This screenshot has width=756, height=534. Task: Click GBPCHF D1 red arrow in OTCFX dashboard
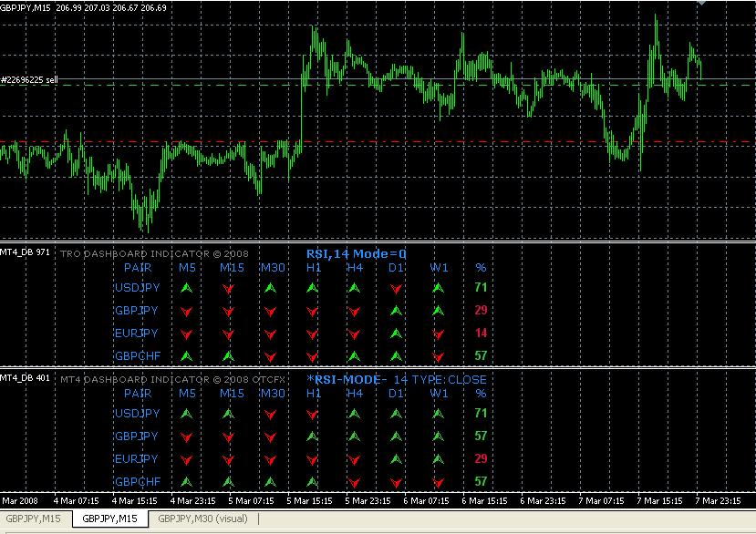click(396, 482)
